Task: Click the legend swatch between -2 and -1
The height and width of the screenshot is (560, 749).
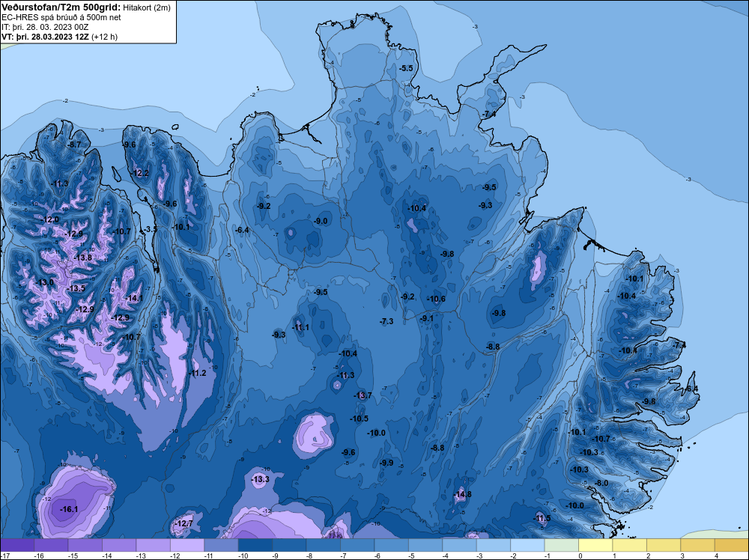Action: click(x=528, y=545)
